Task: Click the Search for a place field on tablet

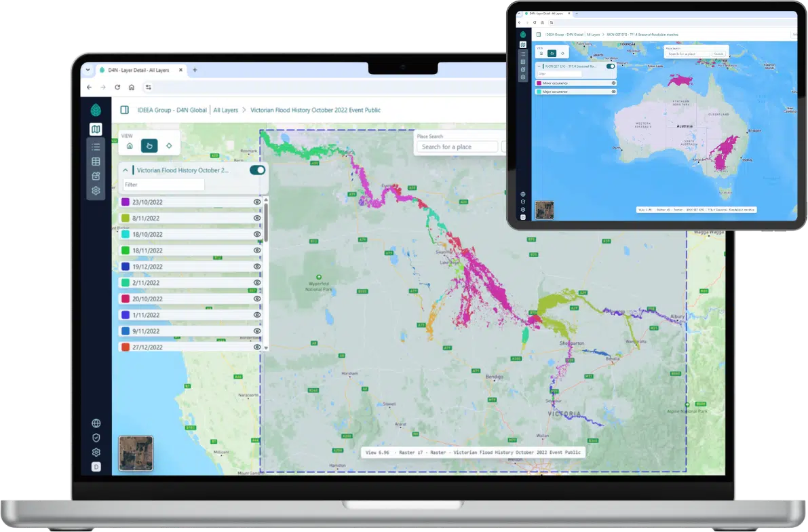Action: click(688, 54)
